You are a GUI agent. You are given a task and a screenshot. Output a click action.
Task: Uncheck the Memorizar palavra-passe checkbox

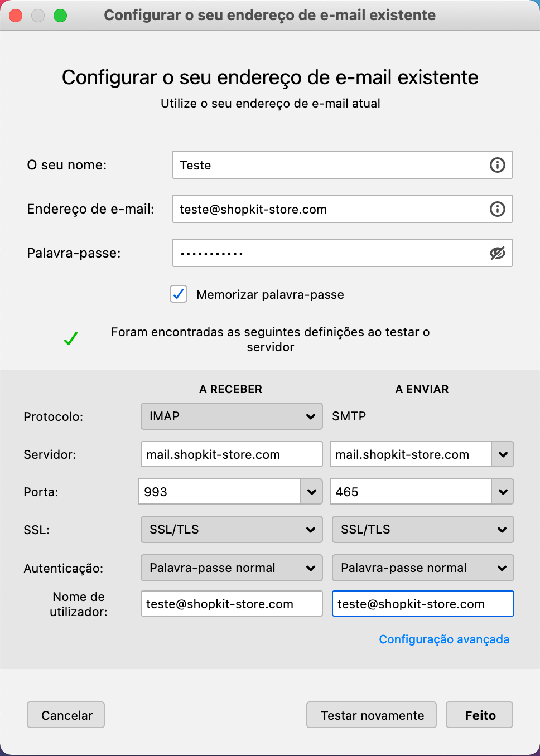click(x=179, y=294)
